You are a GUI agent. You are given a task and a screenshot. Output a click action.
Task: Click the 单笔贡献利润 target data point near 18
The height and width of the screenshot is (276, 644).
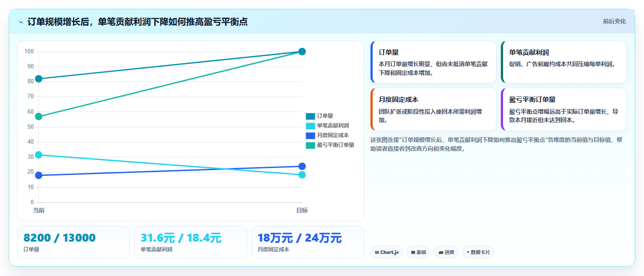[x=302, y=175]
